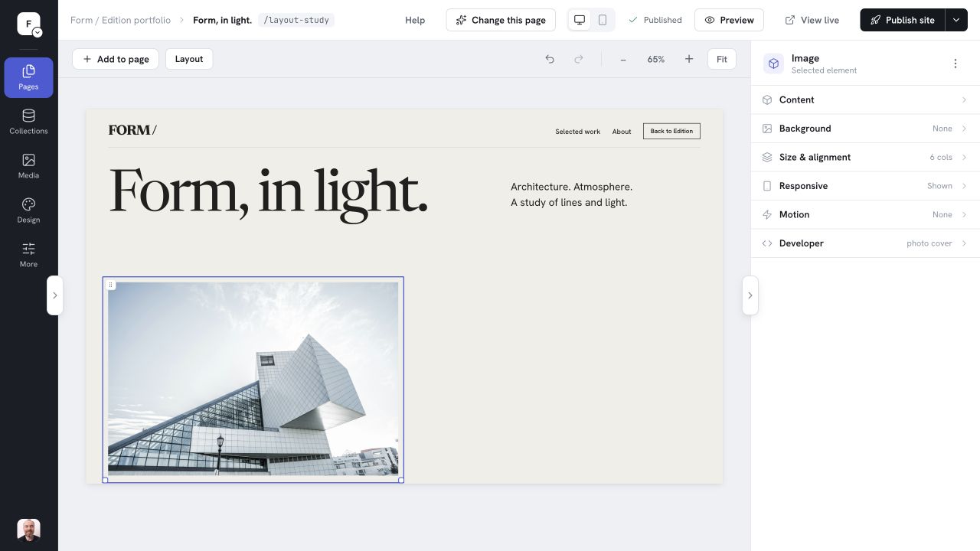Open the Help menu
This screenshot has height=551, width=980.
coord(415,20)
